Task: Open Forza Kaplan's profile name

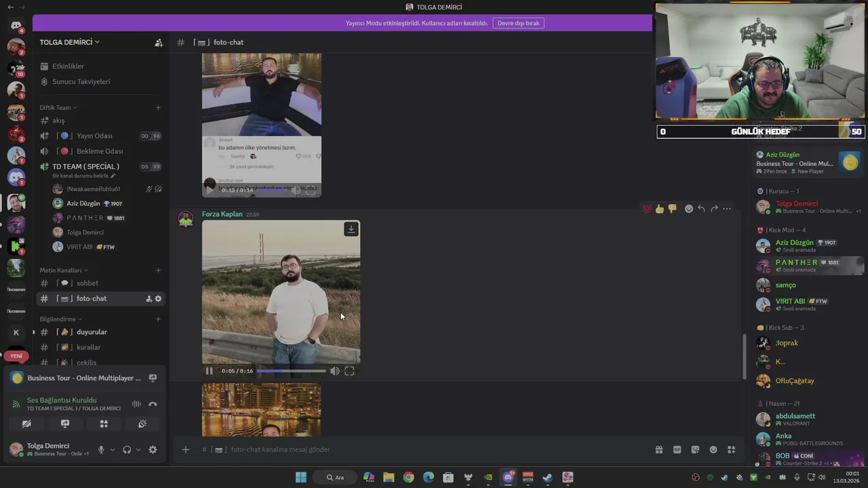Action: pyautogui.click(x=222, y=214)
